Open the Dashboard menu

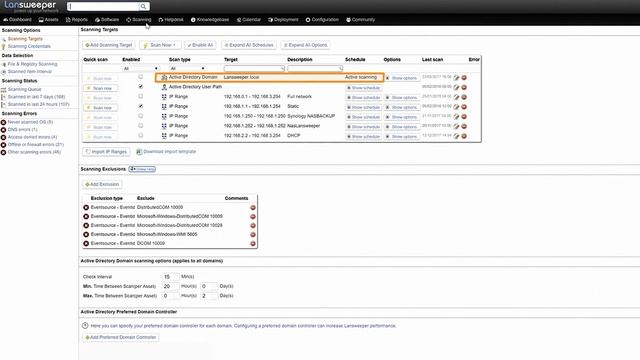click(17, 20)
